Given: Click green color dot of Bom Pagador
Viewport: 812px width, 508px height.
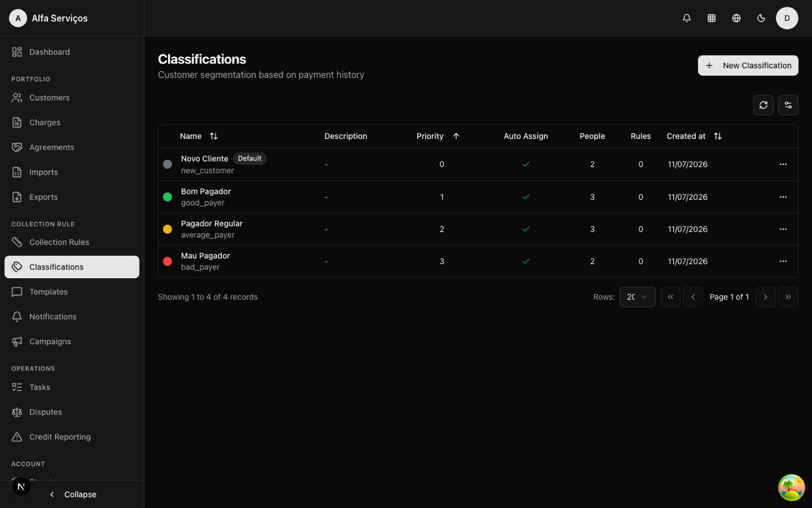Looking at the screenshot, I should pos(167,197).
